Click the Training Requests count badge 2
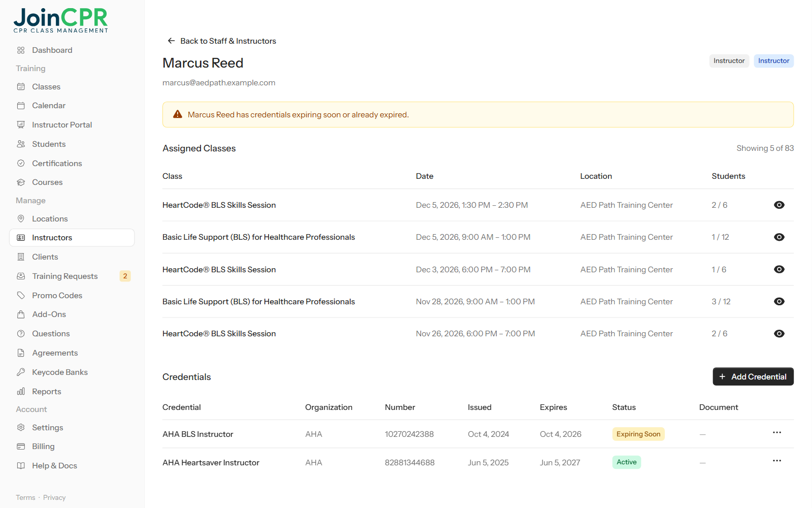 point(125,276)
